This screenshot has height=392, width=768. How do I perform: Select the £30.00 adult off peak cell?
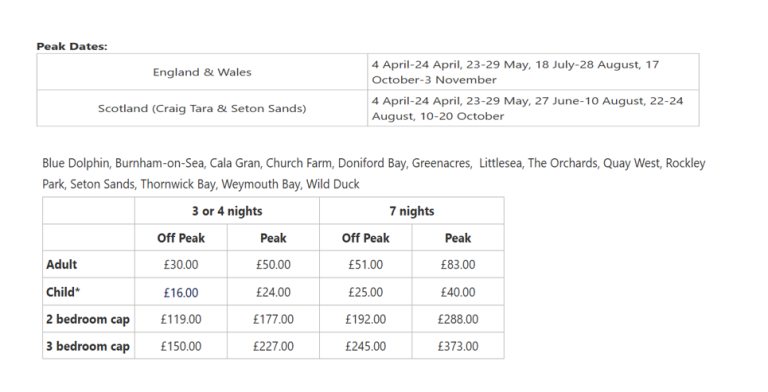[181, 265]
